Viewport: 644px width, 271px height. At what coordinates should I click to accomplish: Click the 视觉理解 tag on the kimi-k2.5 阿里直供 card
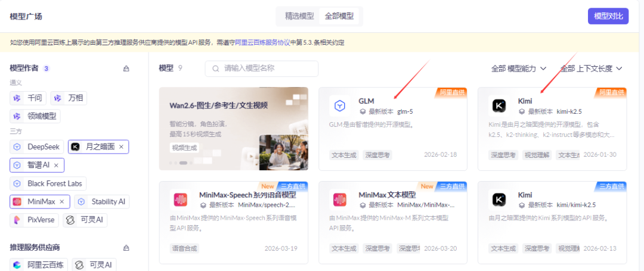coord(537,155)
